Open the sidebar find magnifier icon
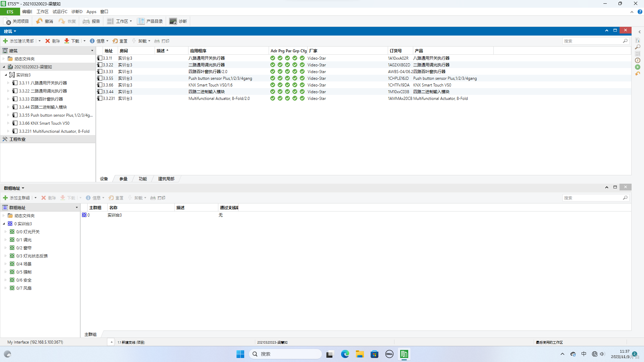 pos(638,47)
